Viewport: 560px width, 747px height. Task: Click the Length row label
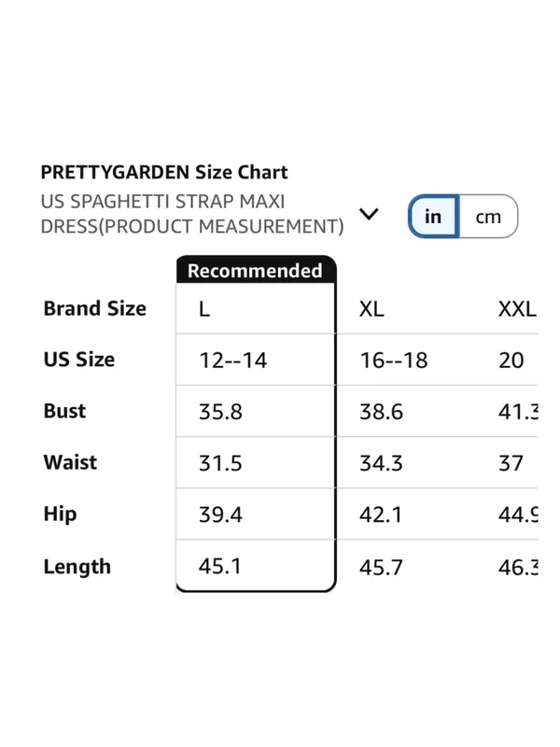point(77,567)
